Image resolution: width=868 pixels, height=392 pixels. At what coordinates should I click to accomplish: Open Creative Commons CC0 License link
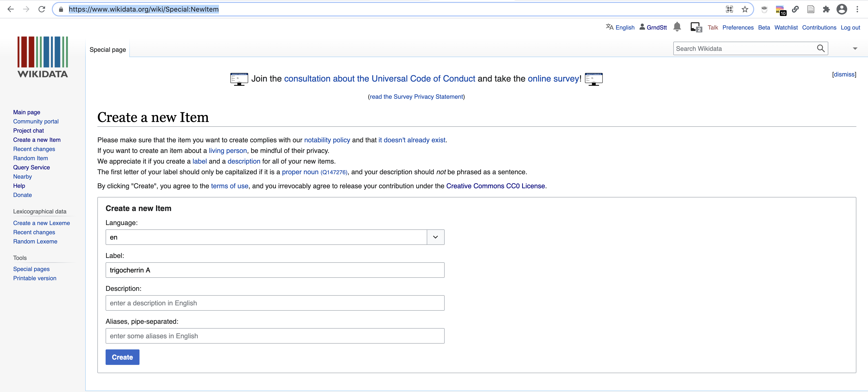[x=495, y=186]
